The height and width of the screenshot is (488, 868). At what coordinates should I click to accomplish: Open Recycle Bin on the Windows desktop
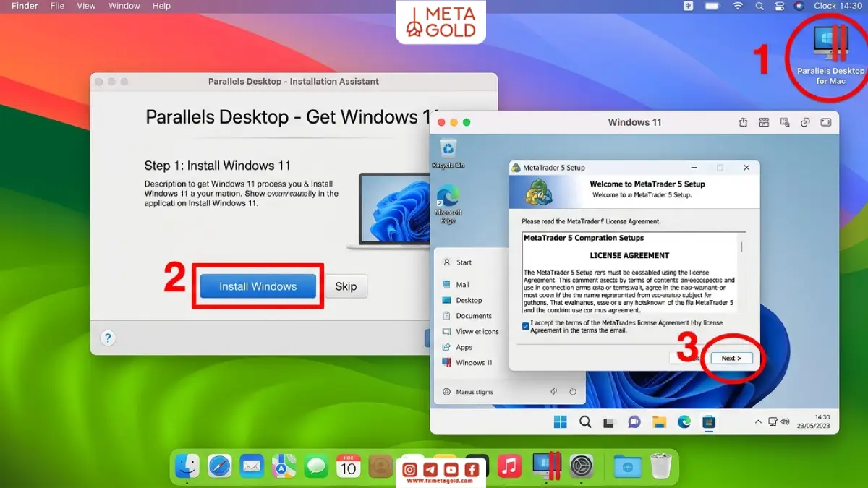point(448,153)
